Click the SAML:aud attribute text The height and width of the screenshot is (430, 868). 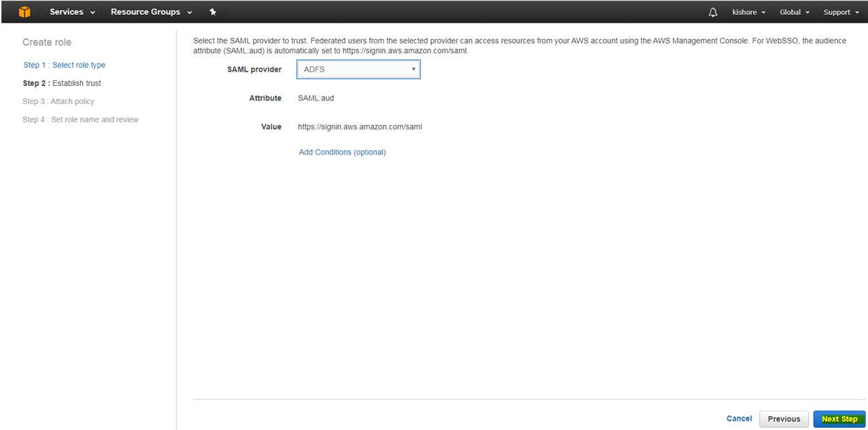point(316,98)
